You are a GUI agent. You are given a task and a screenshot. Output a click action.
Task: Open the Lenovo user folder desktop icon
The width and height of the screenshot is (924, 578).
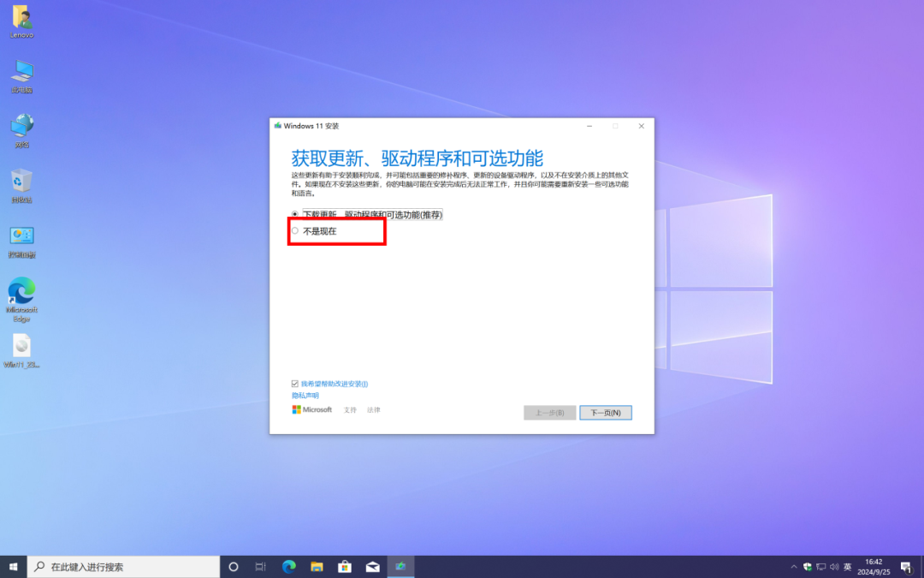(x=21, y=21)
